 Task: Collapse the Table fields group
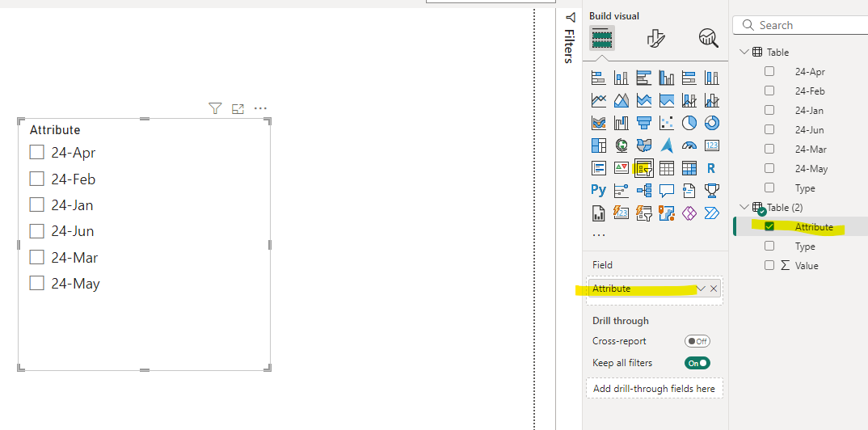point(744,52)
